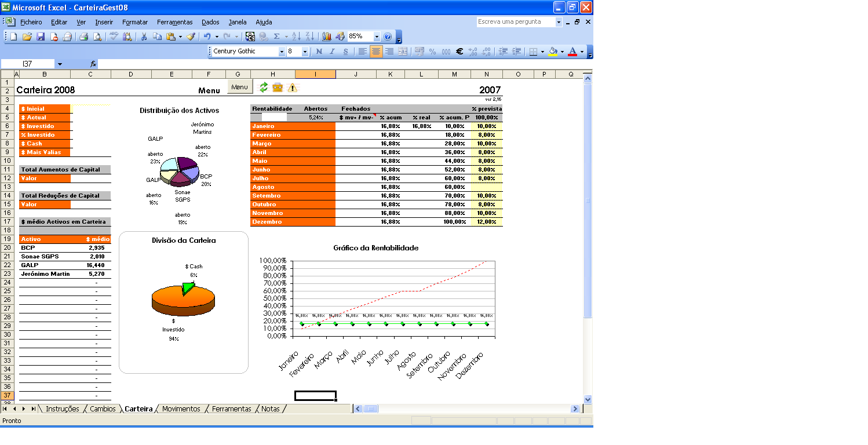Expand the Name Box I37 dropdown
Viewport: 868px width, 445px height.
[60, 64]
